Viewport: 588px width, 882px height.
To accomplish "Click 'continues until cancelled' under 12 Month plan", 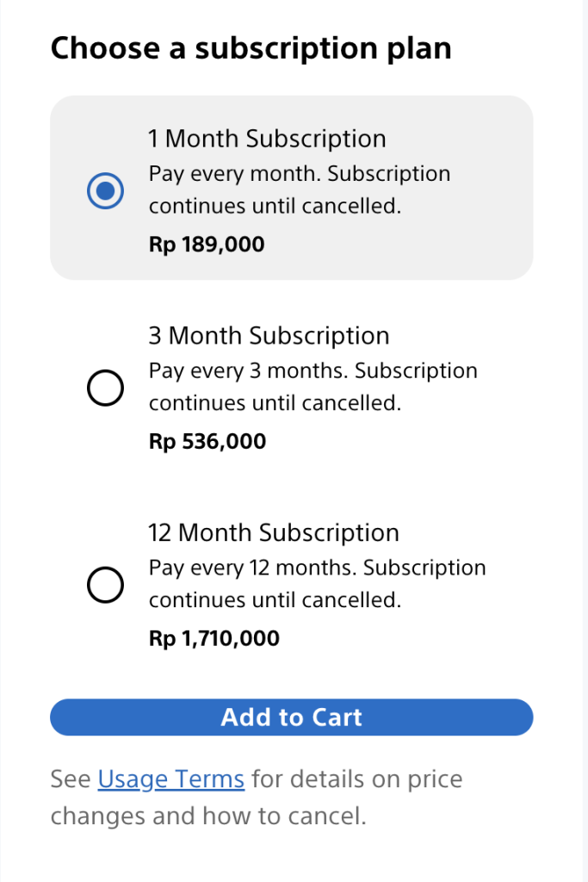I will [x=275, y=599].
